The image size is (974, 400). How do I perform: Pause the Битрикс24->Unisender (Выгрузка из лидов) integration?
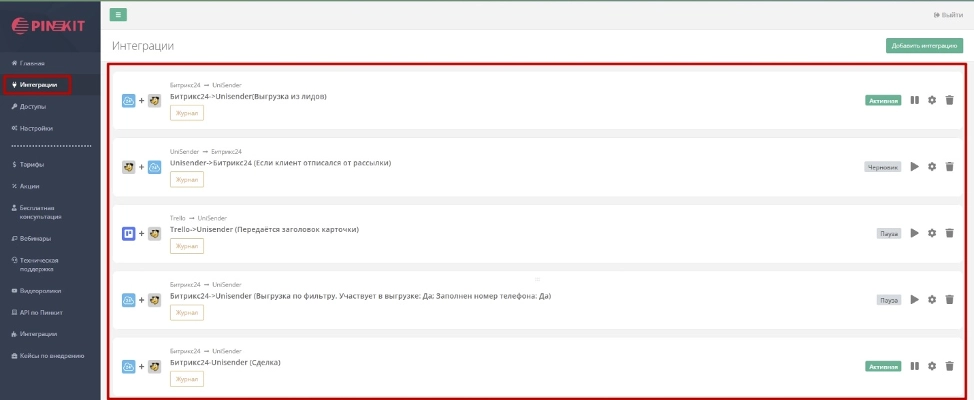pyautogui.click(x=914, y=100)
